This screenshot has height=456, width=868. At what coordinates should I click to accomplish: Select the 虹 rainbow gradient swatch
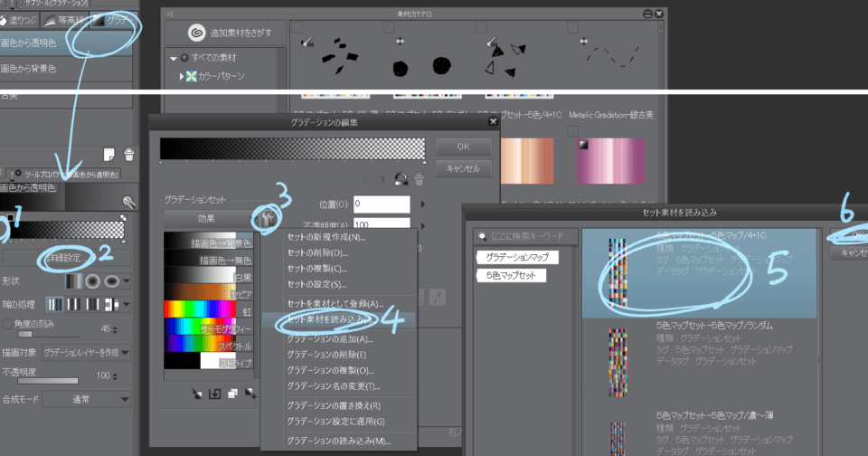(209, 309)
